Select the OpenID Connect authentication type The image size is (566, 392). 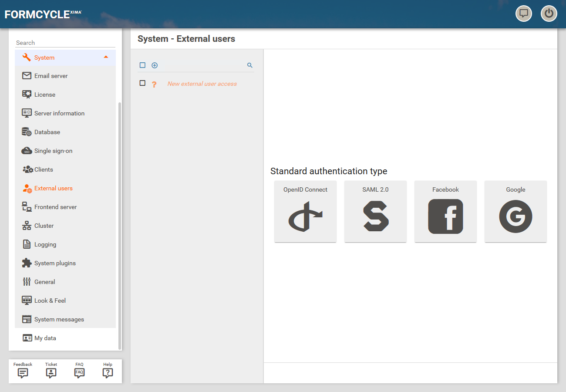pyautogui.click(x=305, y=212)
